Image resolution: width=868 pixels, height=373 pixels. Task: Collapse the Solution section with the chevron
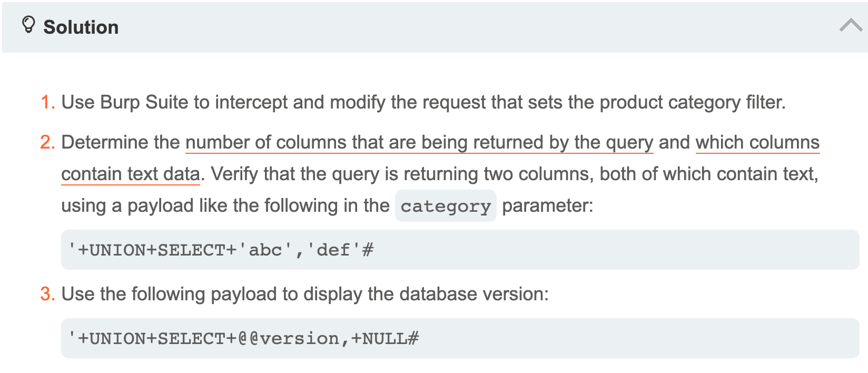[851, 25]
